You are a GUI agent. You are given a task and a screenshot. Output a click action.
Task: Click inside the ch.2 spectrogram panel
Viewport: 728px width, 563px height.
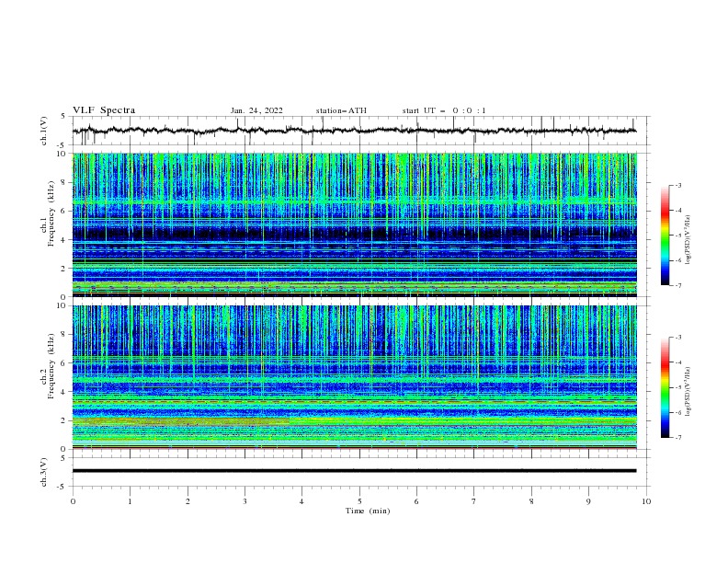click(354, 377)
